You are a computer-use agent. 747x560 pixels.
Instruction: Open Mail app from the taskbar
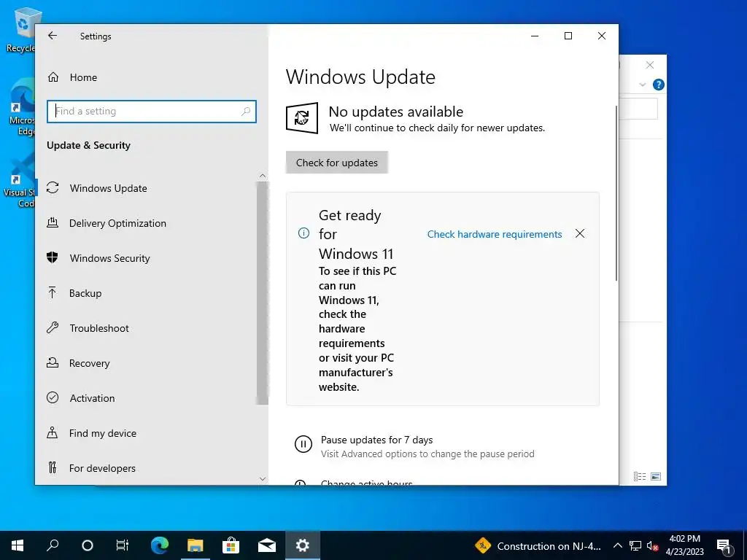[x=267, y=545]
